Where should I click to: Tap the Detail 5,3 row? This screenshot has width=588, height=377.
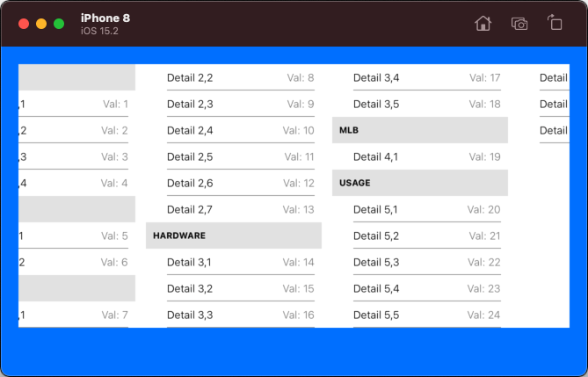(420, 262)
